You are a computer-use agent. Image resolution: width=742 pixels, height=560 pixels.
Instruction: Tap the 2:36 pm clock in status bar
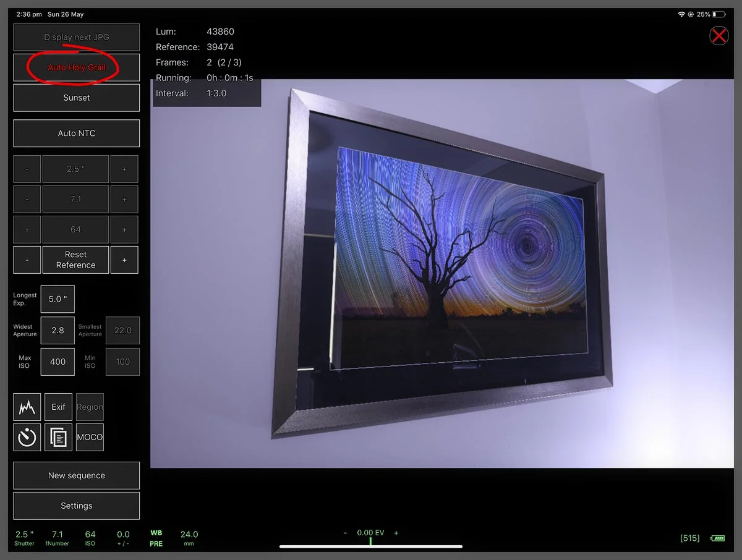pos(29,14)
